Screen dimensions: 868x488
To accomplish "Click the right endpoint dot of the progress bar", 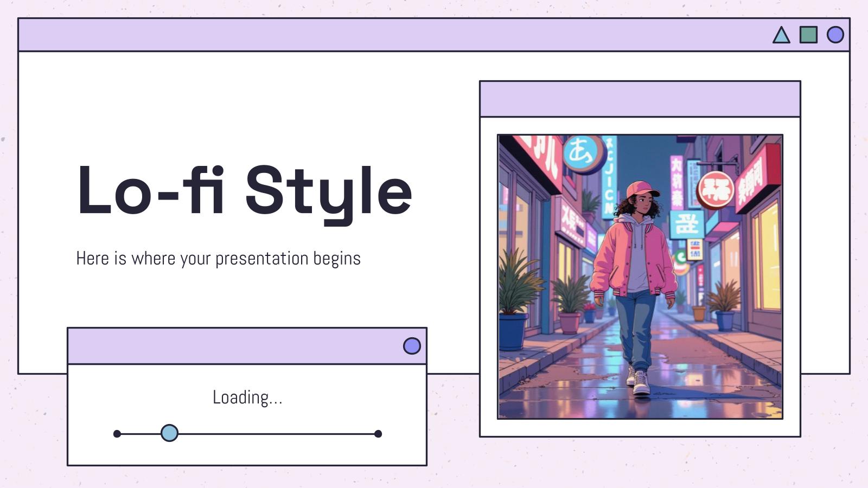I will point(377,433).
